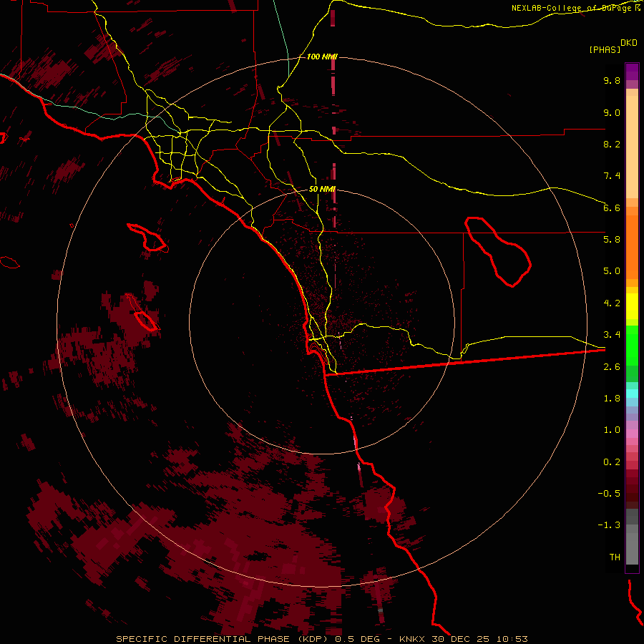
Task: Pick the pink color bar segment
Action: coord(632,434)
